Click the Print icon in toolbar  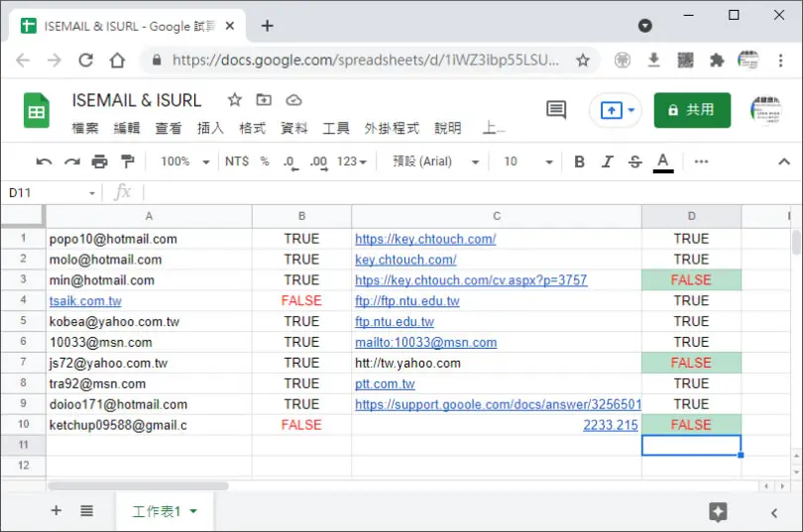pyautogui.click(x=99, y=162)
